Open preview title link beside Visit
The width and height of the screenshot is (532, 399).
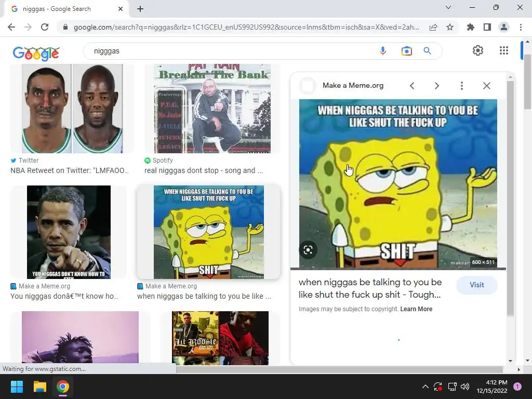click(370, 288)
